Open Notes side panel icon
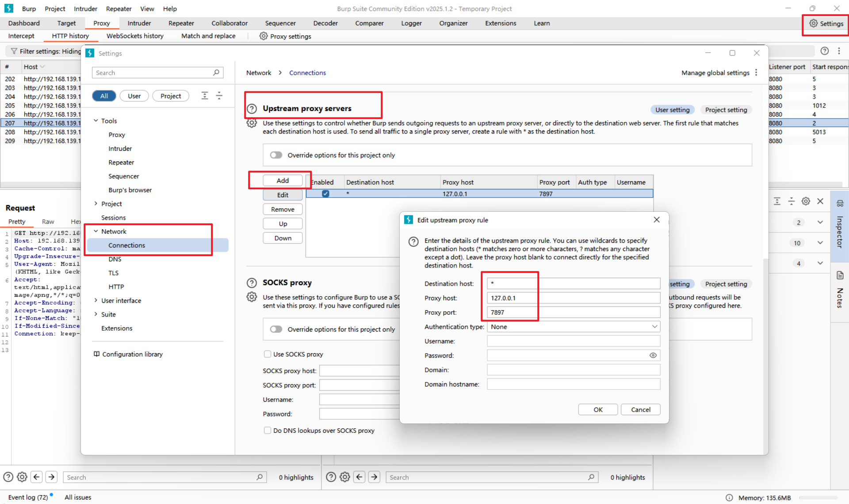 click(840, 275)
